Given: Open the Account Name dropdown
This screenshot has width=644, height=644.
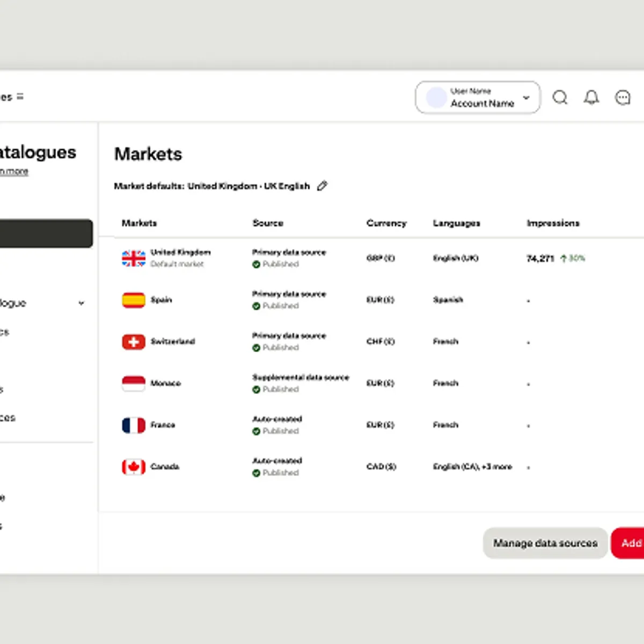Looking at the screenshot, I should pyautogui.click(x=478, y=98).
